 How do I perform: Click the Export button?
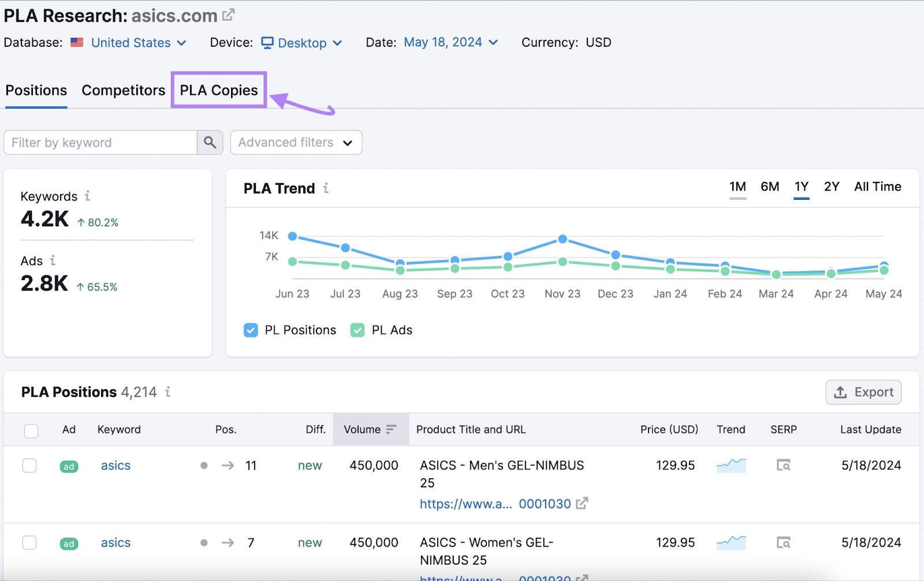click(863, 392)
